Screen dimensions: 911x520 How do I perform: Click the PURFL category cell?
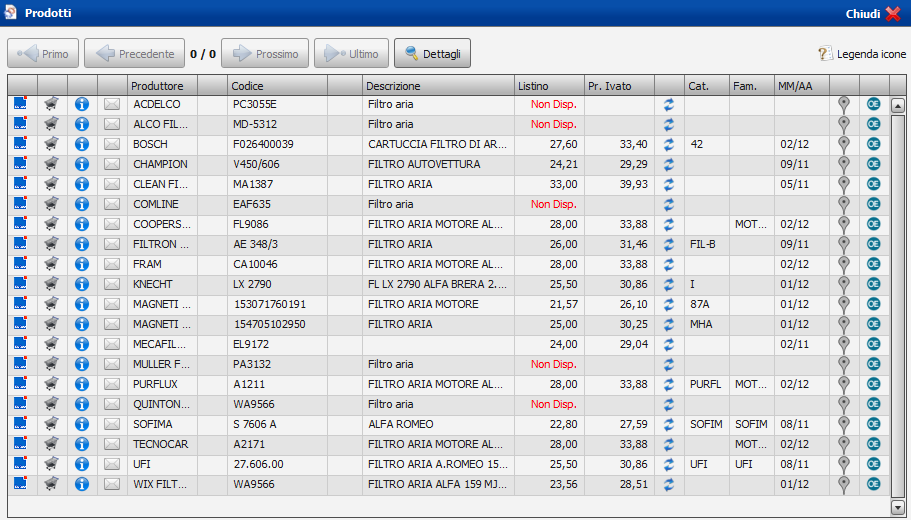(x=707, y=384)
